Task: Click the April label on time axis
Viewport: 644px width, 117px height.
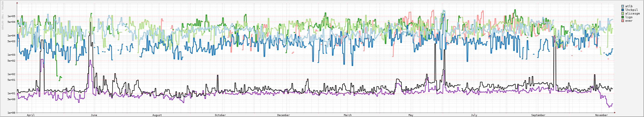Action: click(x=31, y=115)
